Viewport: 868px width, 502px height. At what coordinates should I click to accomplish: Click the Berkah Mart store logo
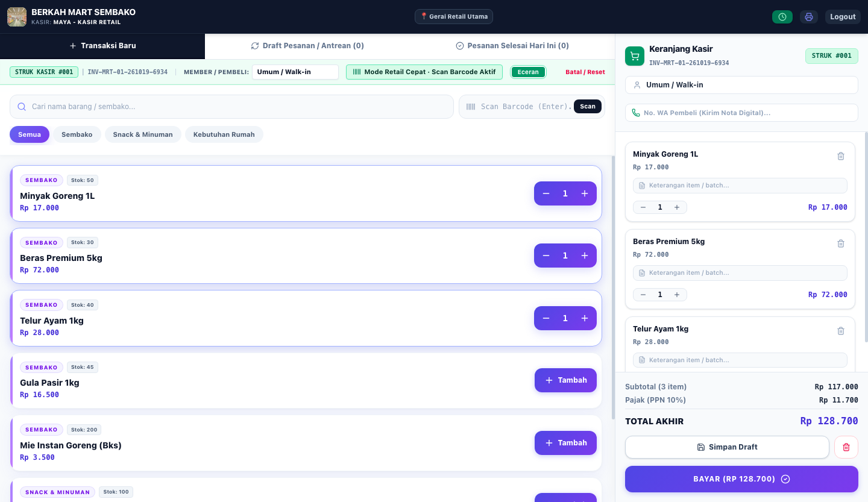pyautogui.click(x=17, y=17)
